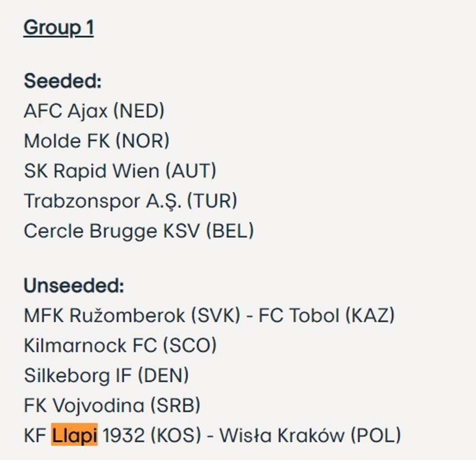Click the underlined Group 1 heading
This screenshot has width=476, height=460.
58,28
